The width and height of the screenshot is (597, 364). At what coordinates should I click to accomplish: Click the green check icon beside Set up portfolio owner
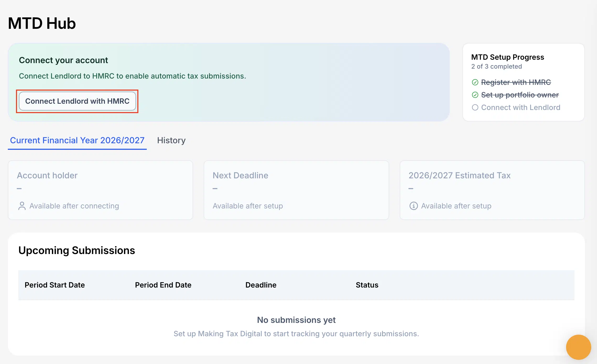click(475, 95)
